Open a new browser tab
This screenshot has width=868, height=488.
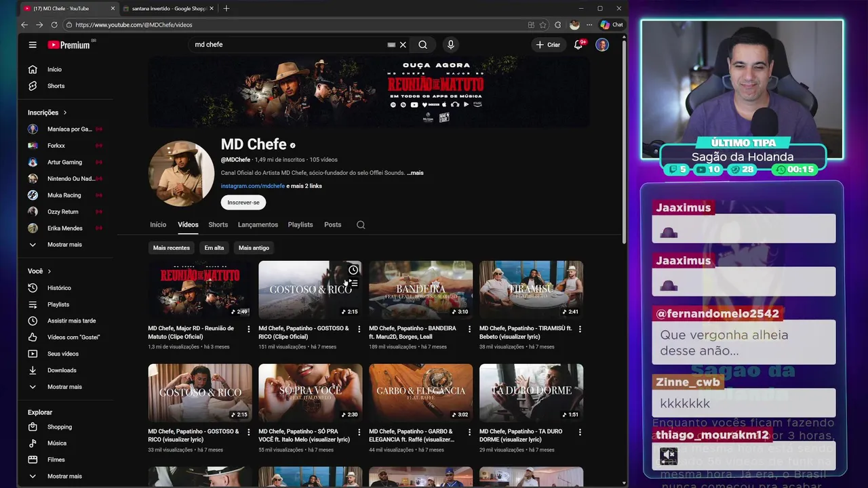click(226, 8)
